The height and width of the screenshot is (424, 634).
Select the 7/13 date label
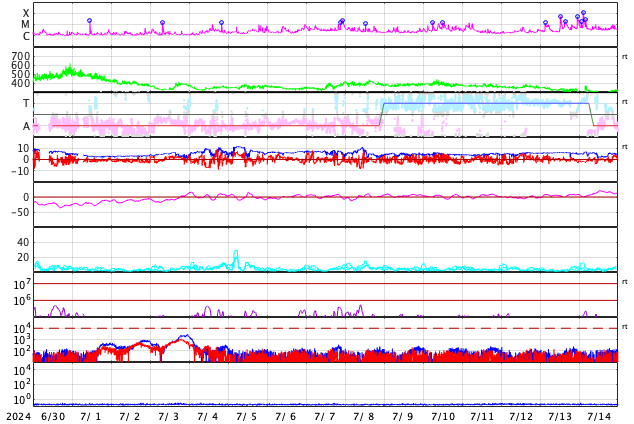coord(560,416)
